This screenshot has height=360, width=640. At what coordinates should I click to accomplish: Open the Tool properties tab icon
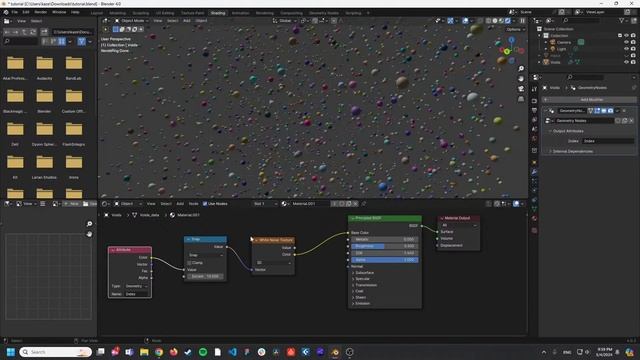534,89
